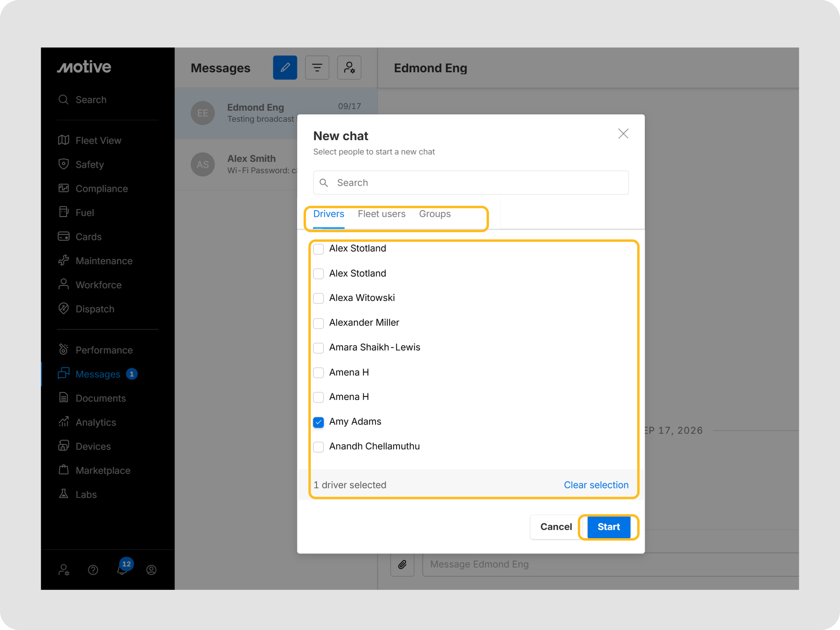The height and width of the screenshot is (630, 840).
Task: Uncheck the Amy Adams checkbox
Action: coord(319,422)
